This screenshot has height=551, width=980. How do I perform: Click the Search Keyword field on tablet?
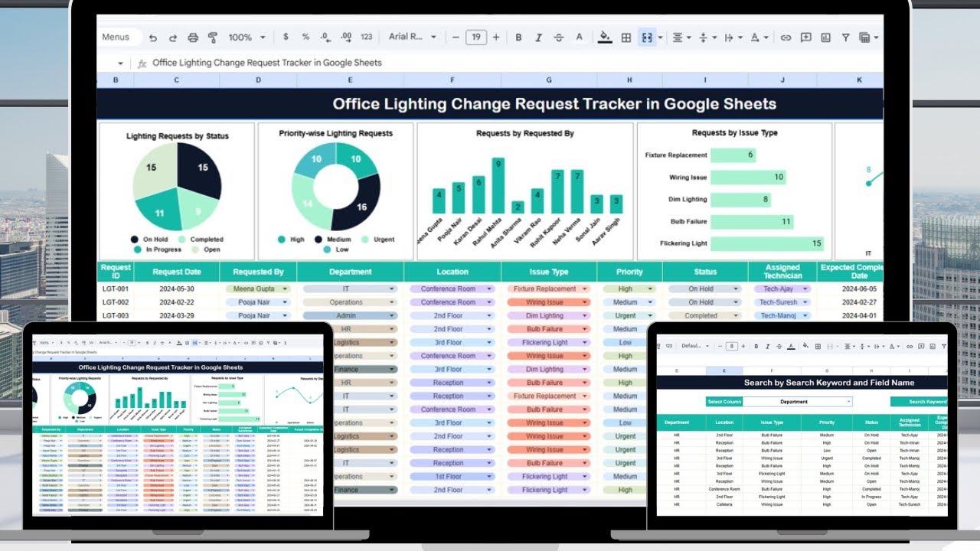(919, 402)
